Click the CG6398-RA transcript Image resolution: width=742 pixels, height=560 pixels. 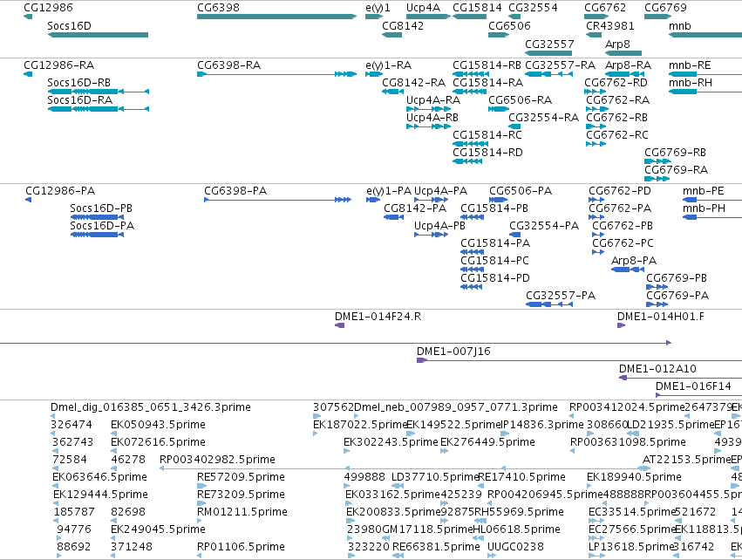click(276, 74)
